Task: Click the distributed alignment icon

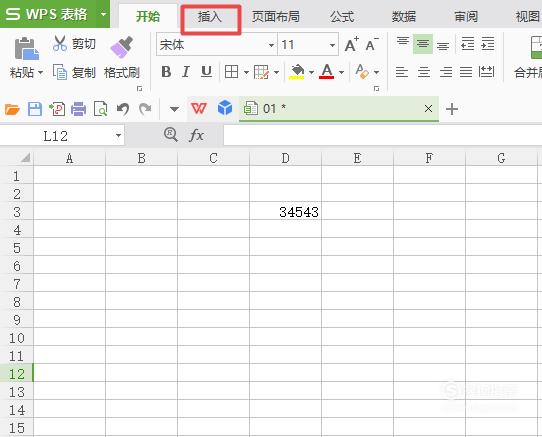Action: [x=486, y=72]
